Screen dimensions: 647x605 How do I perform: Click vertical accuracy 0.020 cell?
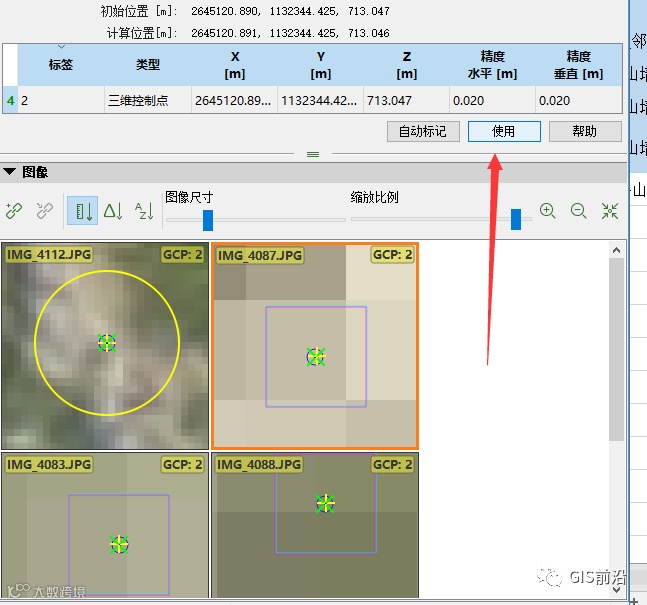point(579,100)
